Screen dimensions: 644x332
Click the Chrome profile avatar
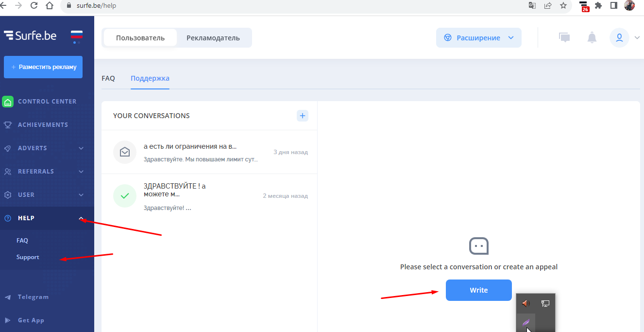(x=629, y=6)
